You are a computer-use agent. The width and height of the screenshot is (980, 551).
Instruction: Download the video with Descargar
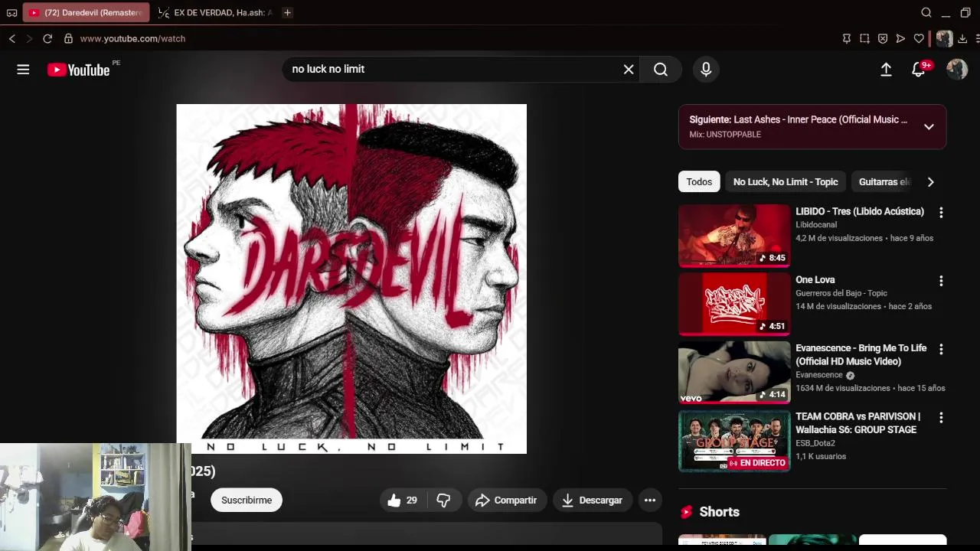click(x=592, y=500)
